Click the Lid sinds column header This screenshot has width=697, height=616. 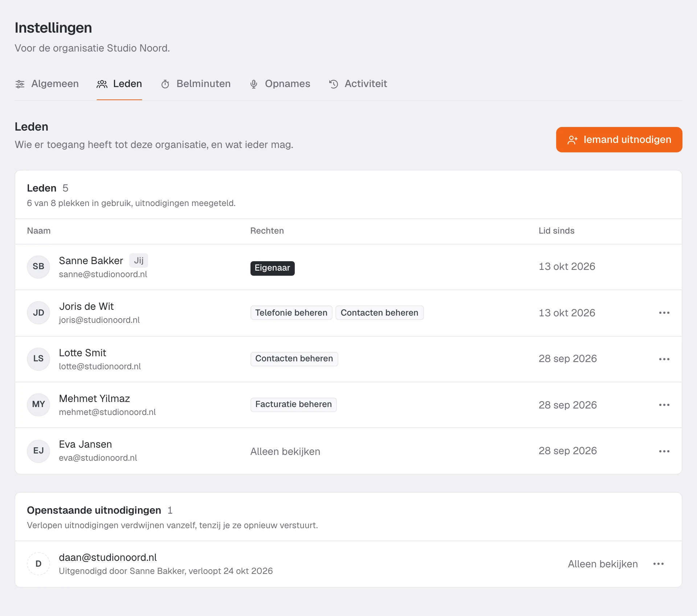[x=557, y=231]
